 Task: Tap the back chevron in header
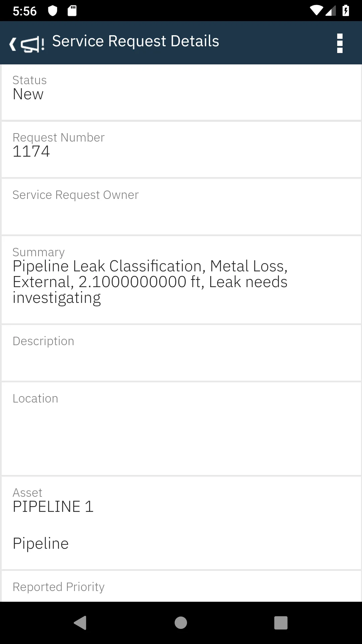(x=13, y=44)
